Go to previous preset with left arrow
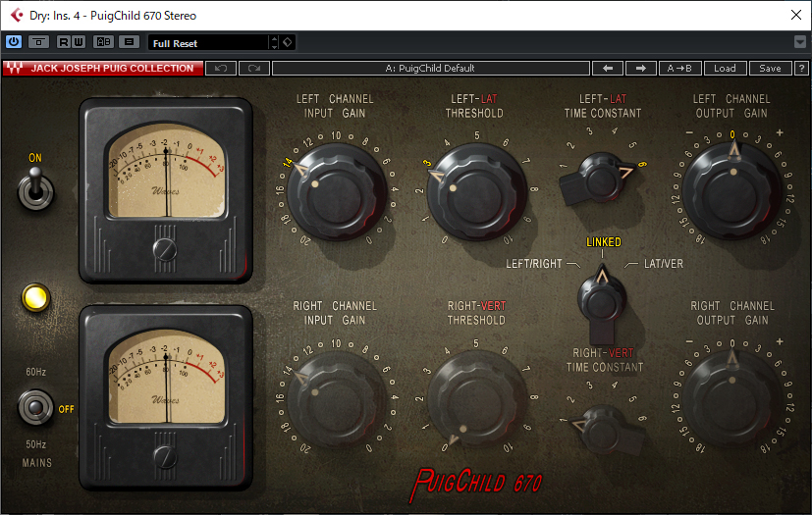This screenshot has height=515, width=812. point(608,69)
